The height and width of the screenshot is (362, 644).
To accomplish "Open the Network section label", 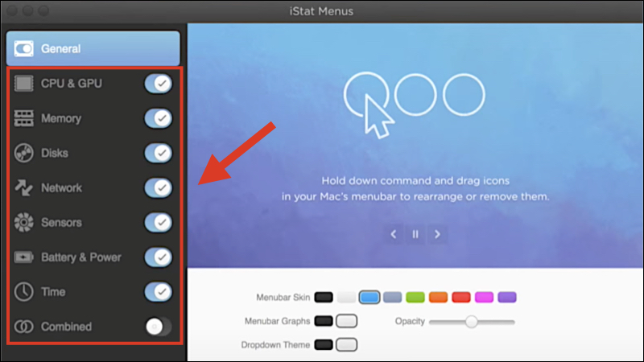I will click(62, 188).
